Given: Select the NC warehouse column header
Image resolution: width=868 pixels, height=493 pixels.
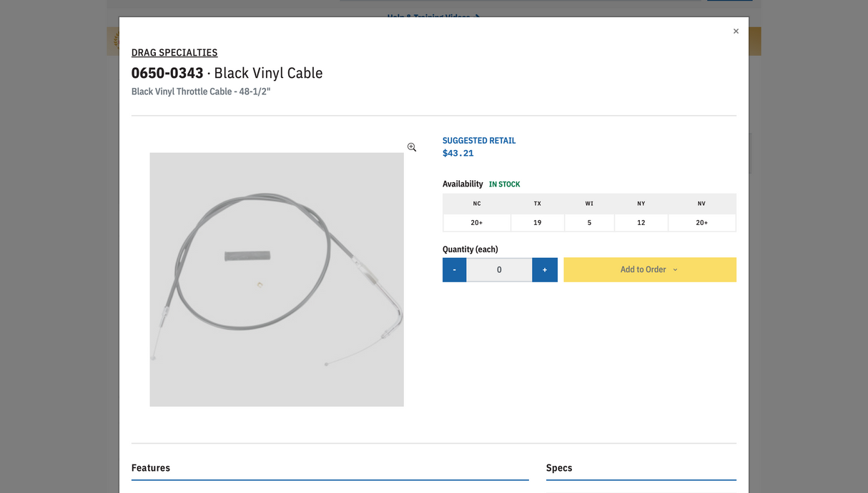Looking at the screenshot, I should point(477,204).
